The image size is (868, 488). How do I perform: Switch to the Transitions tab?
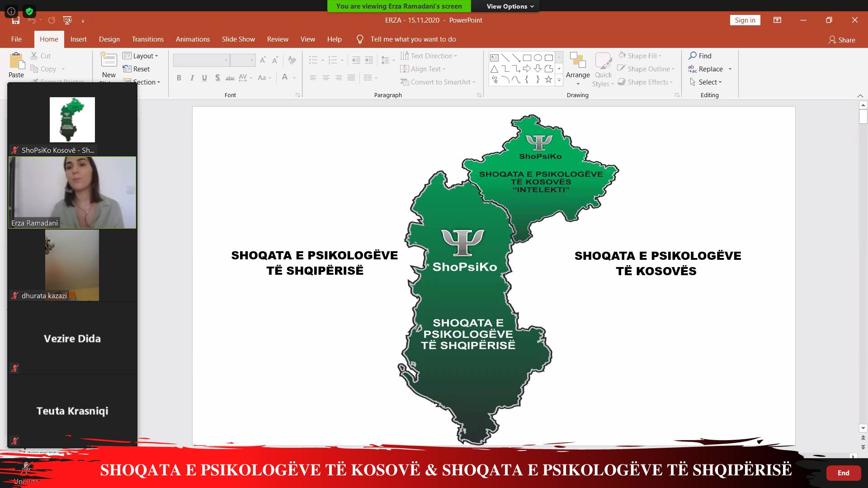[148, 39]
